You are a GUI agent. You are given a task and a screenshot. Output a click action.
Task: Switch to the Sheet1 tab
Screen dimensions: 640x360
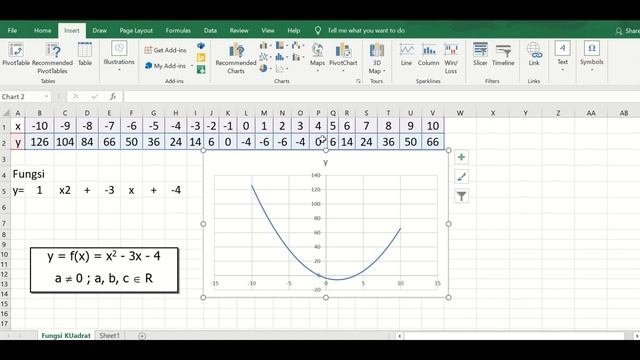pos(109,336)
